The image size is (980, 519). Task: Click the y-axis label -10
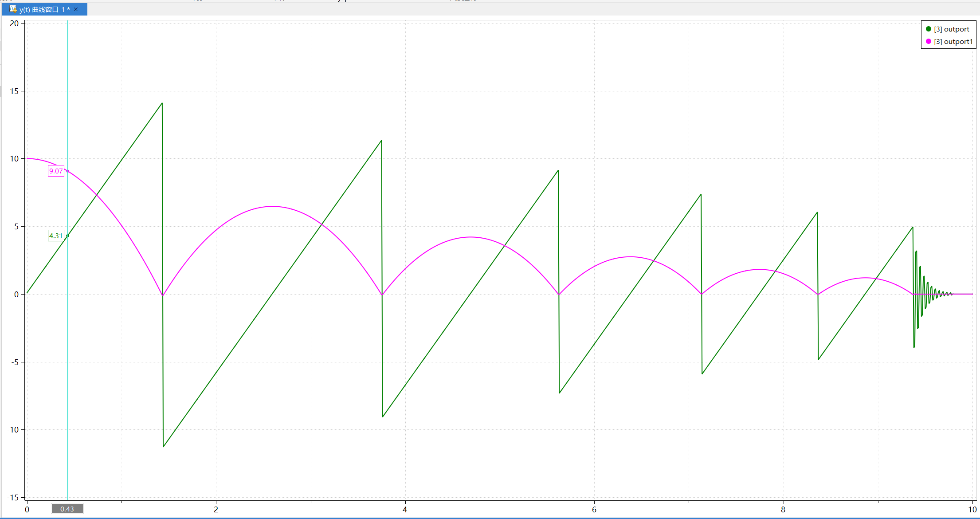pyautogui.click(x=13, y=429)
